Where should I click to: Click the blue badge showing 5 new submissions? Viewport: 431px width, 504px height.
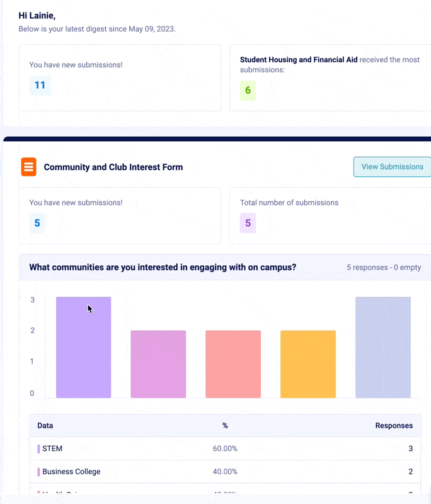pyautogui.click(x=37, y=222)
